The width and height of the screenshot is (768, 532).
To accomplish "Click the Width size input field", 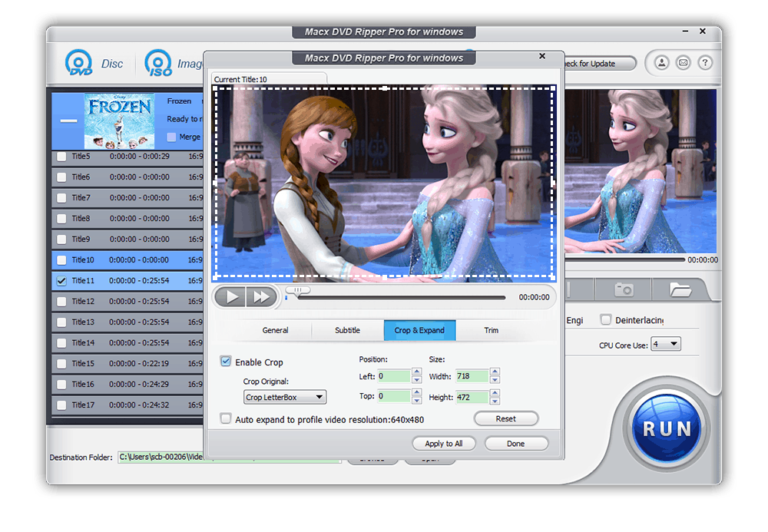I will (472, 376).
